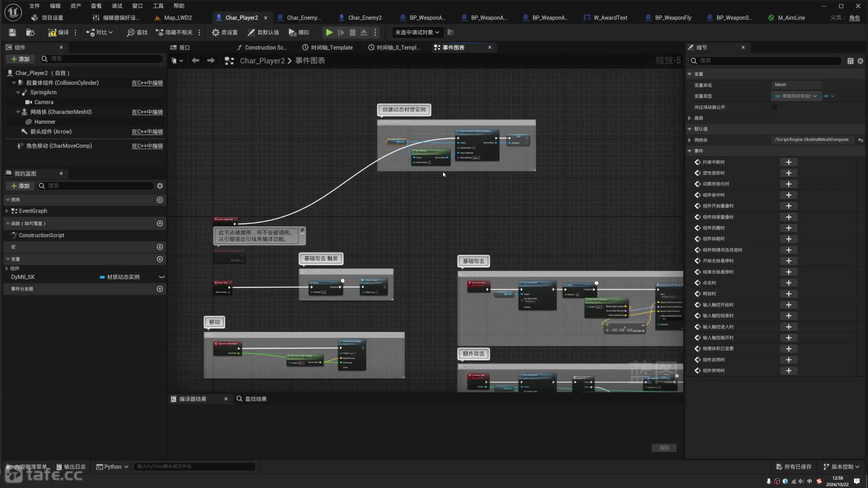This screenshot has height=488, width=868.
Task: Open 变量类型 type dropdown in details
Action: (796, 96)
